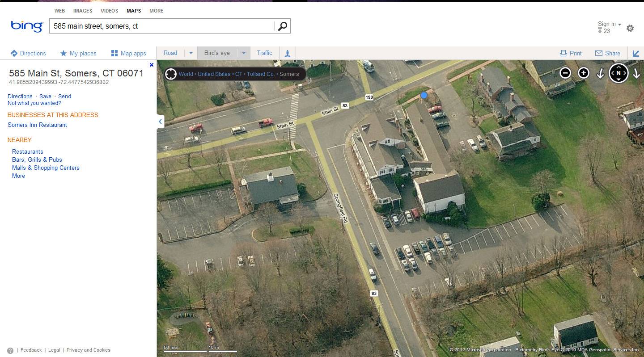The width and height of the screenshot is (644, 357).
Task: Open the Bird's eye options dropdown
Action: click(x=243, y=53)
